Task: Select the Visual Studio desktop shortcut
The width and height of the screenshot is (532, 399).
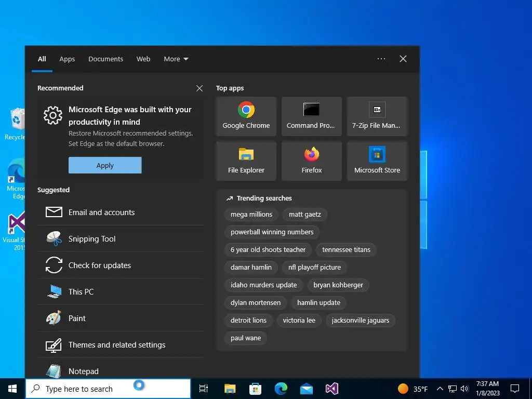Action: pyautogui.click(x=14, y=231)
